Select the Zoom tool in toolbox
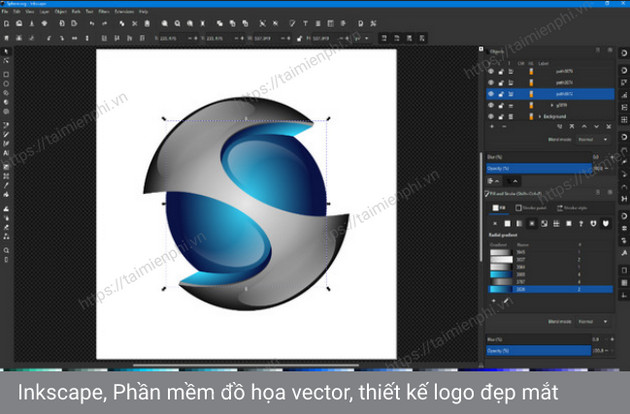 (6, 250)
